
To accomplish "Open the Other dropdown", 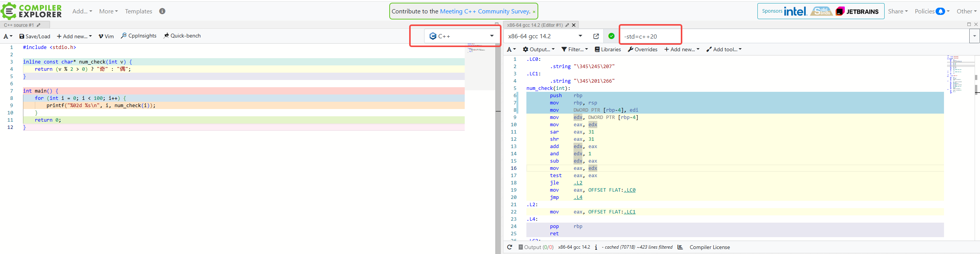I will point(966,11).
